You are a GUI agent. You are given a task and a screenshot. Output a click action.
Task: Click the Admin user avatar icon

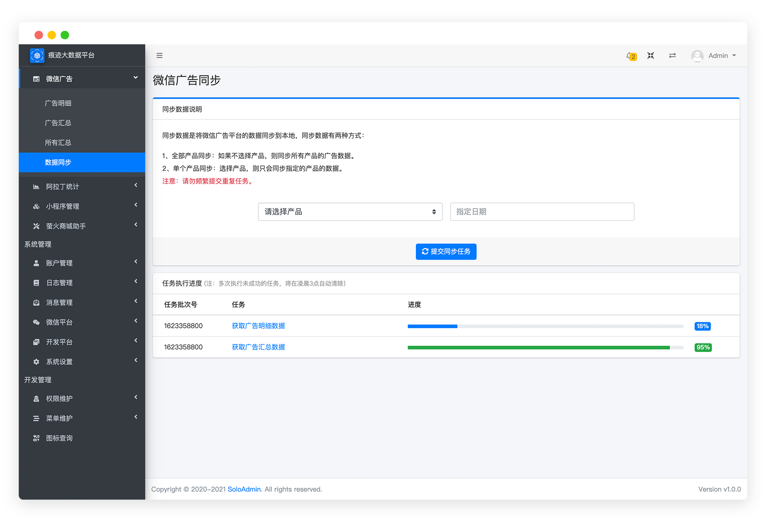pyautogui.click(x=697, y=56)
